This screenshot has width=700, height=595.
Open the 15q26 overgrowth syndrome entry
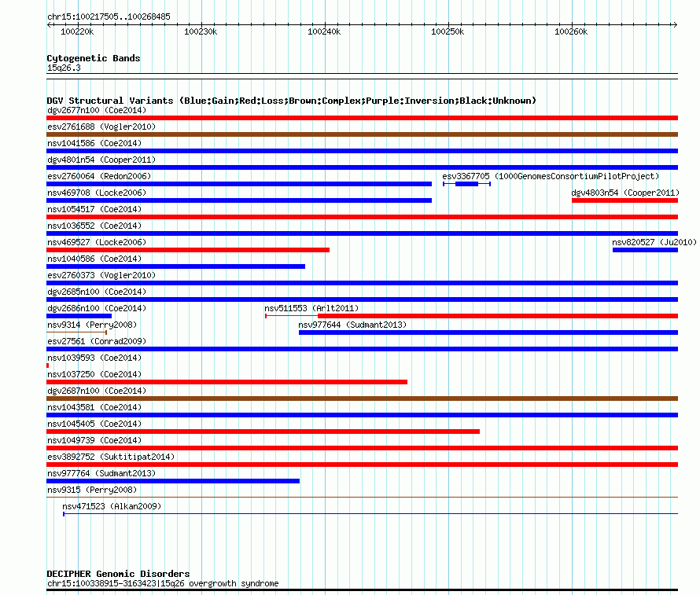click(x=163, y=583)
